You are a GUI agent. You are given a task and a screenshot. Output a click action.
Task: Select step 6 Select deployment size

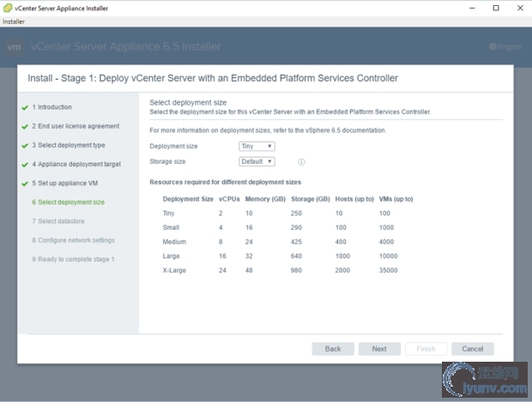(68, 202)
